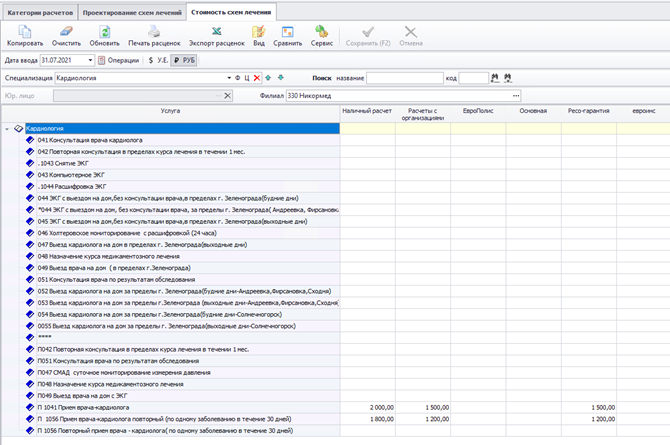Open the Дата ввода date dropdown
The width and height of the screenshot is (670, 445).
(x=89, y=60)
